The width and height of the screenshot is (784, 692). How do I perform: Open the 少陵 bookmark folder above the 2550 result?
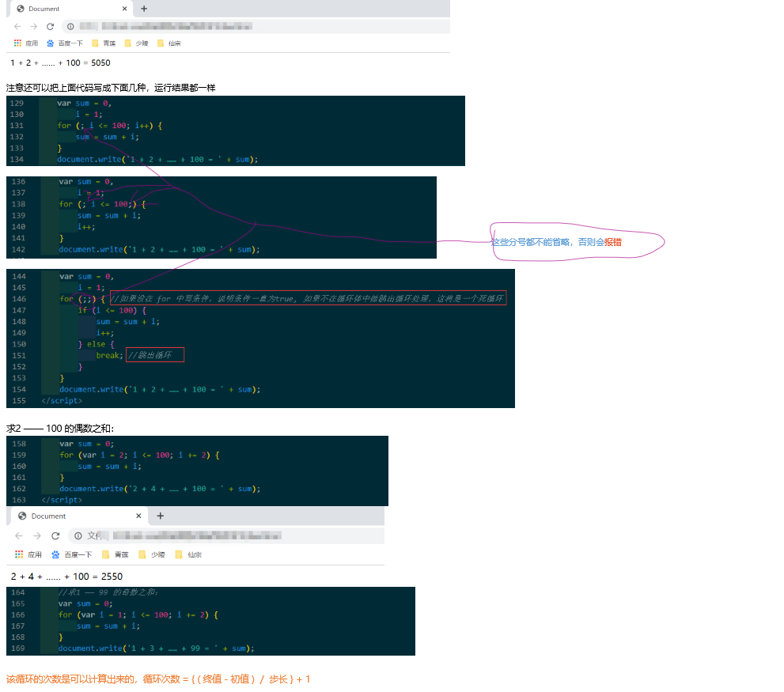(152, 554)
